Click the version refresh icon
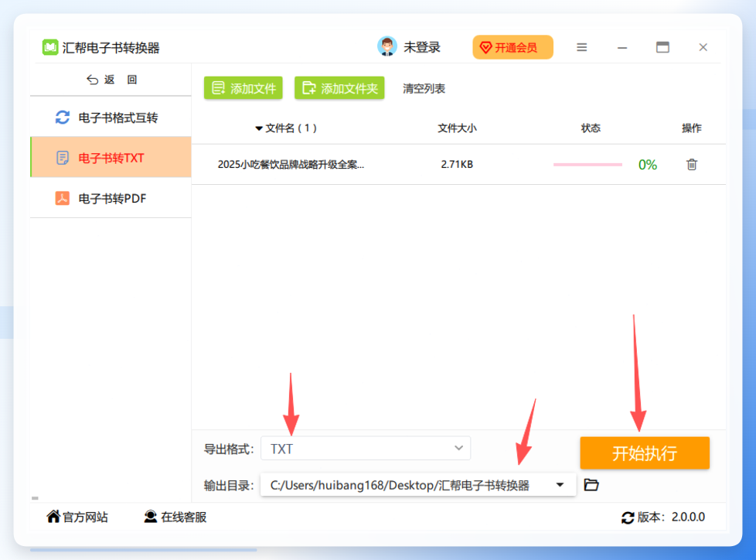This screenshot has width=756, height=560. pyautogui.click(x=628, y=517)
